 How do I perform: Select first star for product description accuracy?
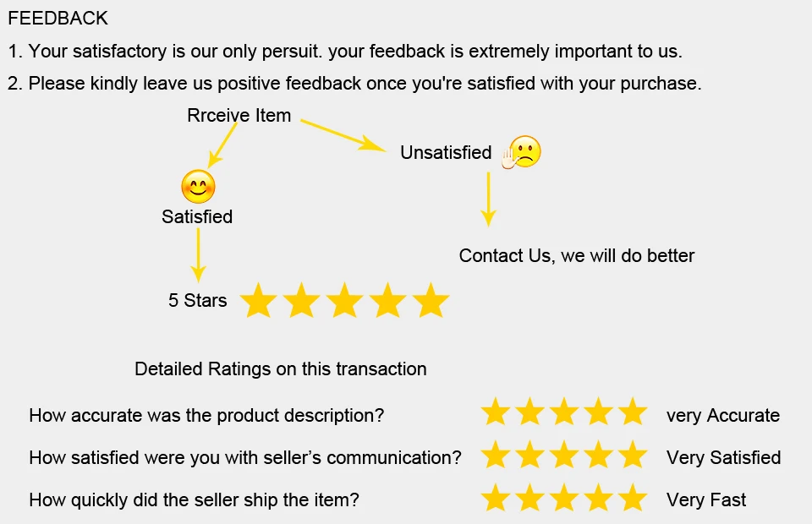pos(496,412)
